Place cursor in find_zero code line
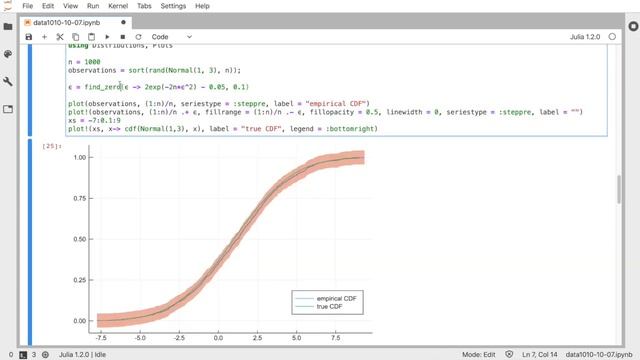The image size is (640, 360). click(158, 87)
